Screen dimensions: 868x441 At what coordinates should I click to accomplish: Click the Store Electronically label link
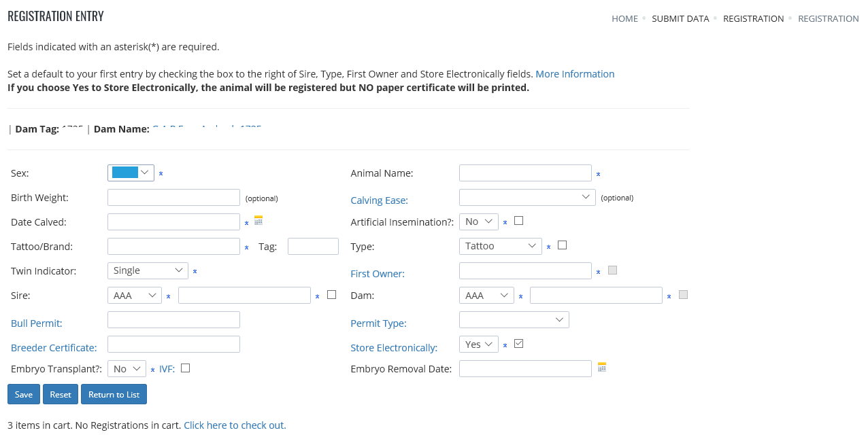pyautogui.click(x=394, y=348)
